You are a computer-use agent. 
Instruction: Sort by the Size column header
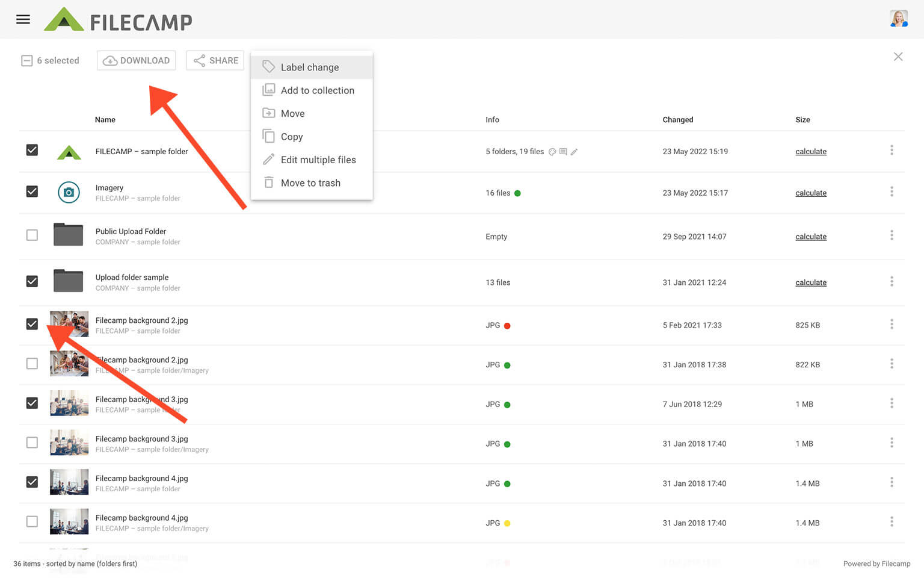click(x=802, y=120)
